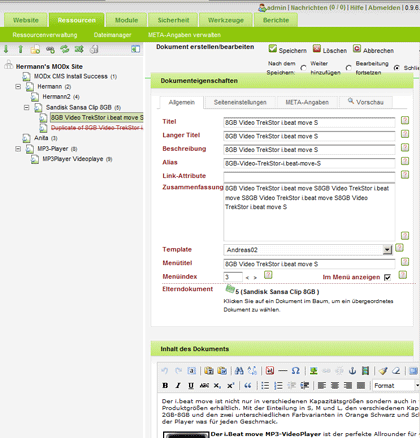Switch to the META-Angaben tab
Image resolution: width=420 pixels, height=438 pixels.
point(307,102)
